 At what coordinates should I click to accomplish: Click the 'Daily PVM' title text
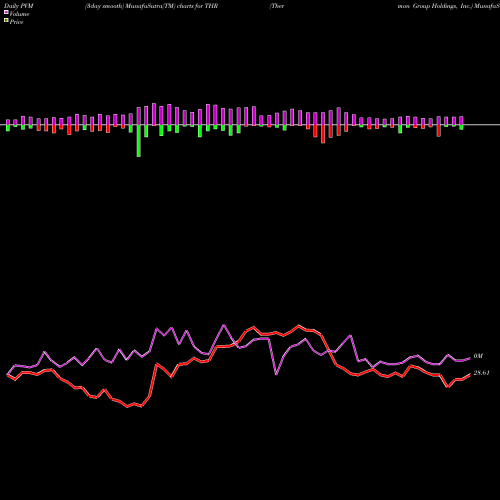point(19,6)
